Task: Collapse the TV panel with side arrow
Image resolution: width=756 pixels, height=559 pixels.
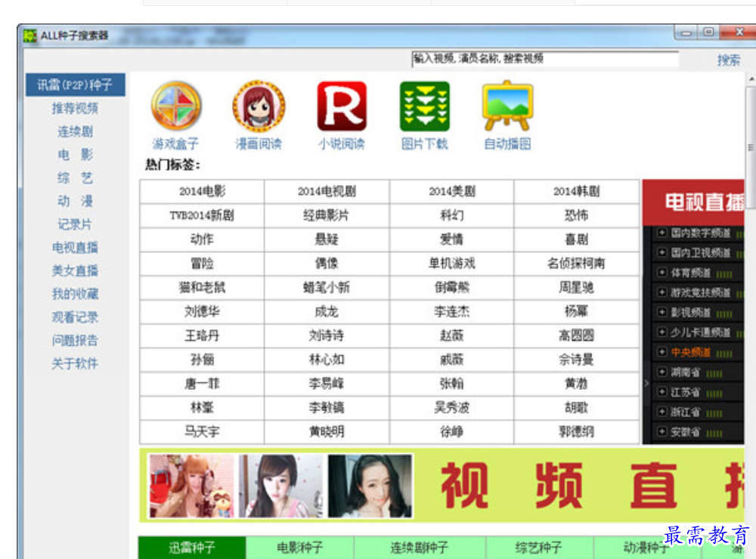Action: point(646,383)
